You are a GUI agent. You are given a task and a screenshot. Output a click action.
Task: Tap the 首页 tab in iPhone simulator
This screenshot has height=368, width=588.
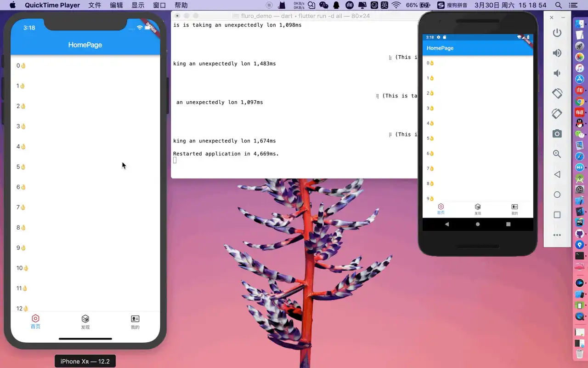tap(35, 322)
